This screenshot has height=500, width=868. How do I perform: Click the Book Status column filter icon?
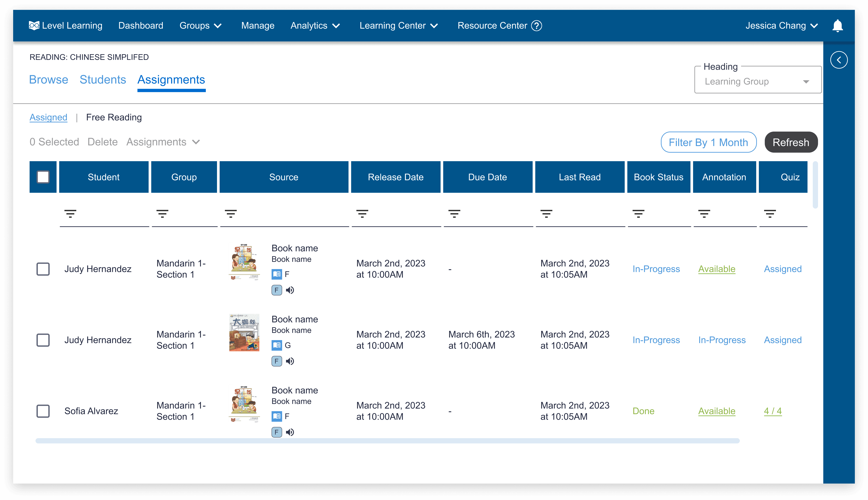(638, 214)
